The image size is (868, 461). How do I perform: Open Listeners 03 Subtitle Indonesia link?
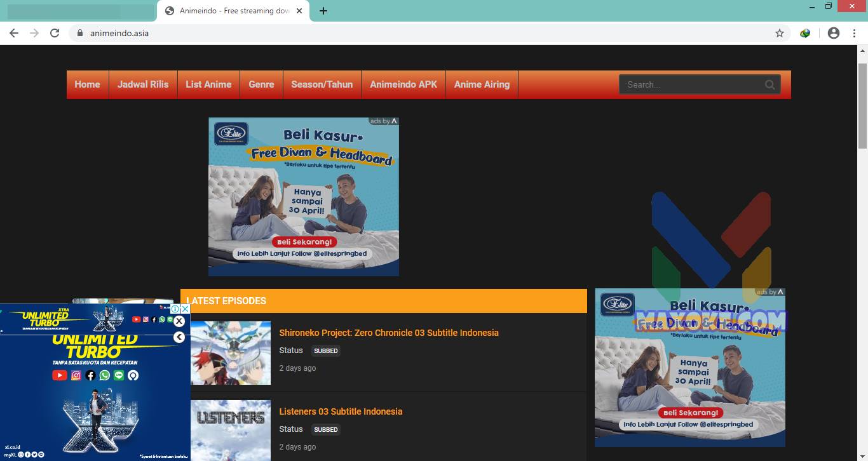click(341, 411)
